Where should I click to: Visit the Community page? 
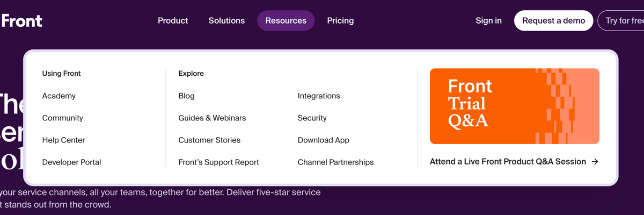(x=63, y=118)
